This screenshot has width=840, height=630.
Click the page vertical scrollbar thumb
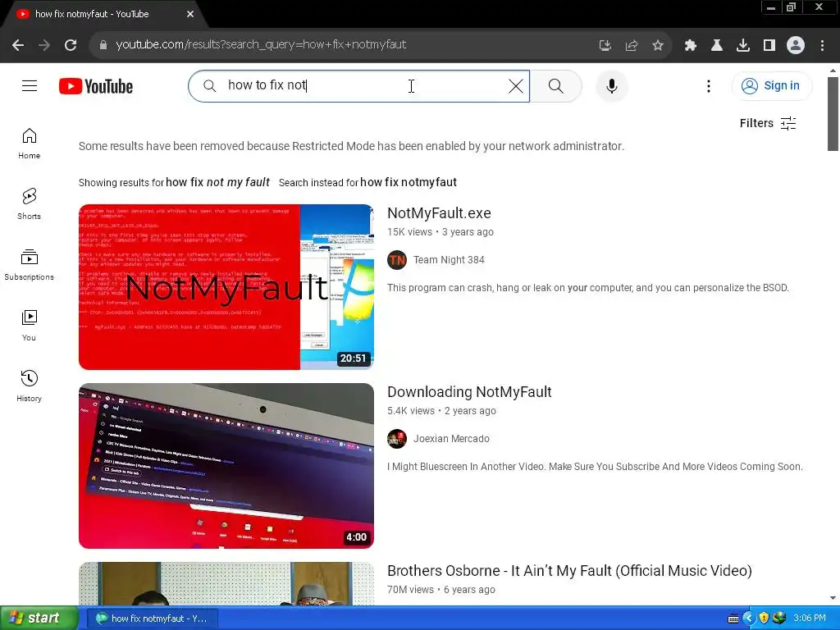tap(833, 113)
